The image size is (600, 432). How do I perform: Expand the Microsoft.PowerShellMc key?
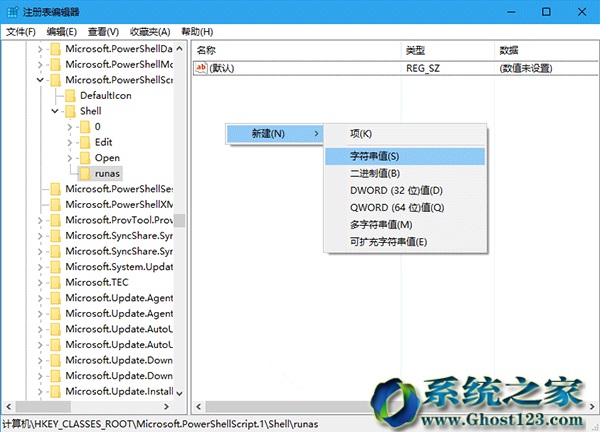40,65
